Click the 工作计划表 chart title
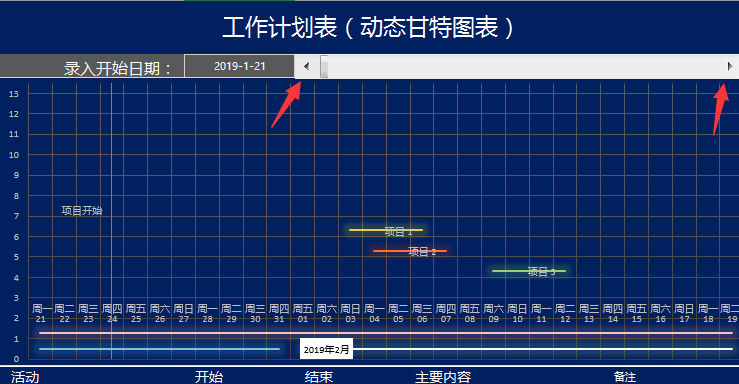This screenshot has height=384, width=739. 368,27
